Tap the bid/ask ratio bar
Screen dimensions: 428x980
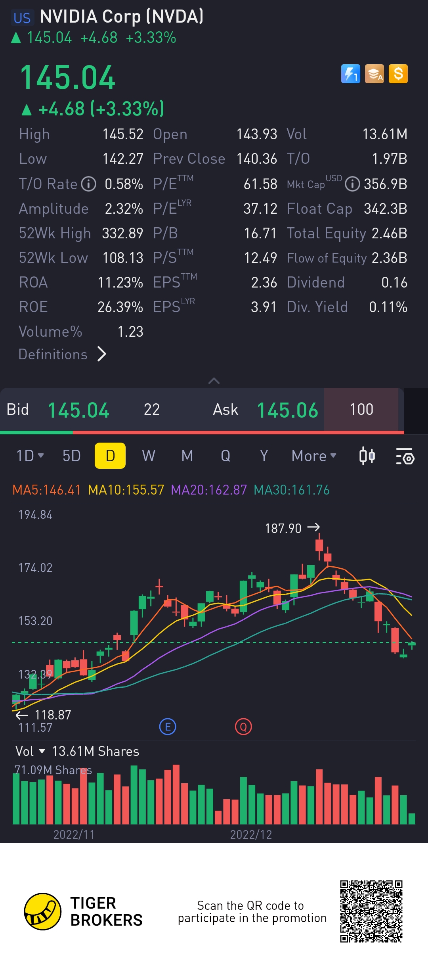pyautogui.click(x=202, y=432)
